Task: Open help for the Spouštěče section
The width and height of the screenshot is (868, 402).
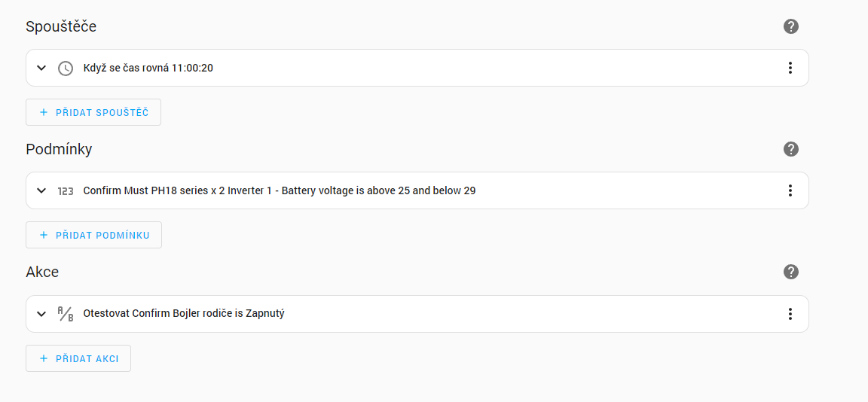Action: pos(790,26)
